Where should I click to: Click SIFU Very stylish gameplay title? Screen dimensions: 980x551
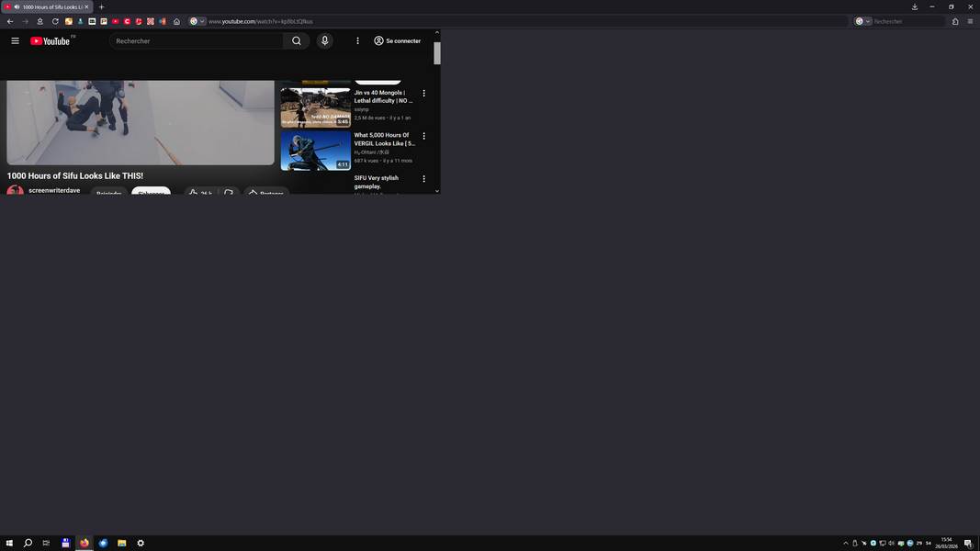point(377,182)
